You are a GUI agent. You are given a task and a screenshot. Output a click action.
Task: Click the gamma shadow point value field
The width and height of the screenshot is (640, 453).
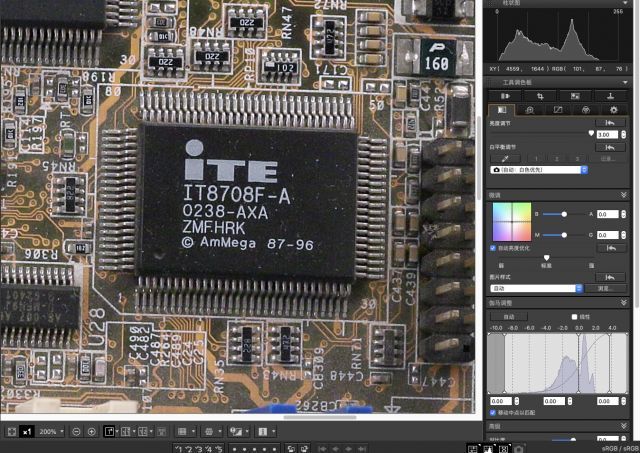pos(501,401)
